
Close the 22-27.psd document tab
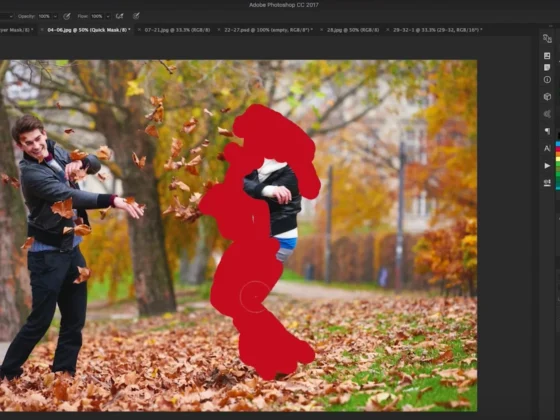tap(219, 30)
